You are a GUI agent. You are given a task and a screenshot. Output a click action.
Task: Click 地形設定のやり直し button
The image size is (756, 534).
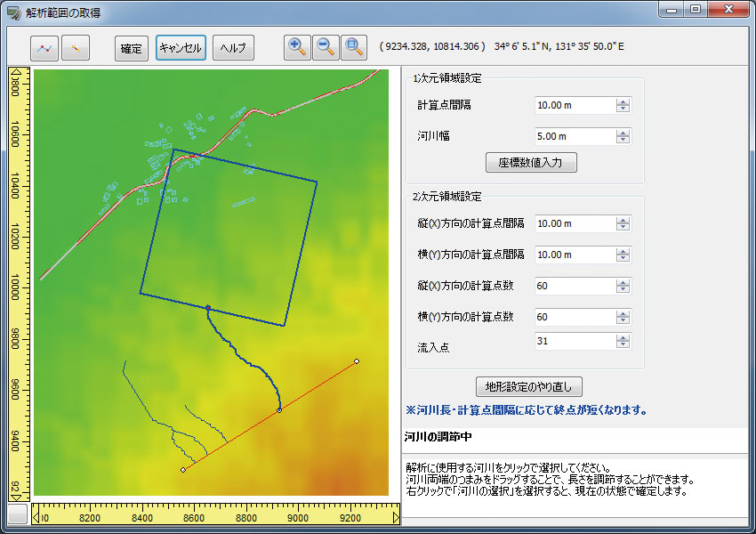click(x=529, y=387)
